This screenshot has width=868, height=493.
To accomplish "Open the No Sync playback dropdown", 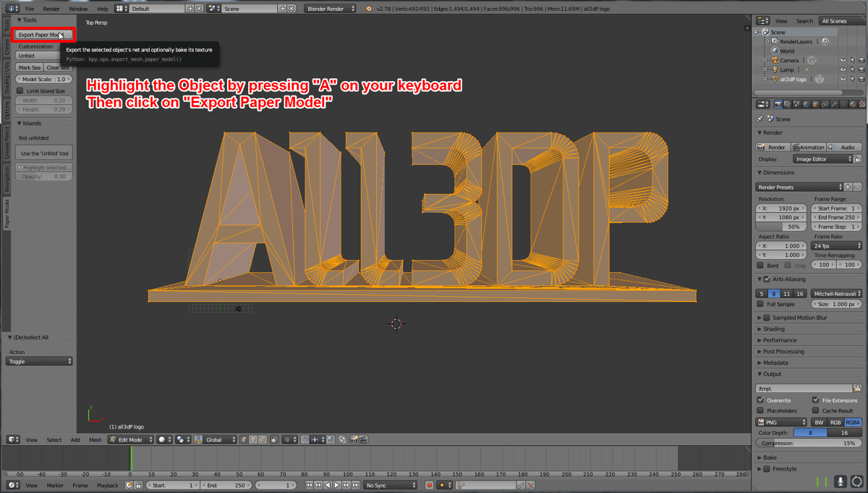I will [390, 485].
